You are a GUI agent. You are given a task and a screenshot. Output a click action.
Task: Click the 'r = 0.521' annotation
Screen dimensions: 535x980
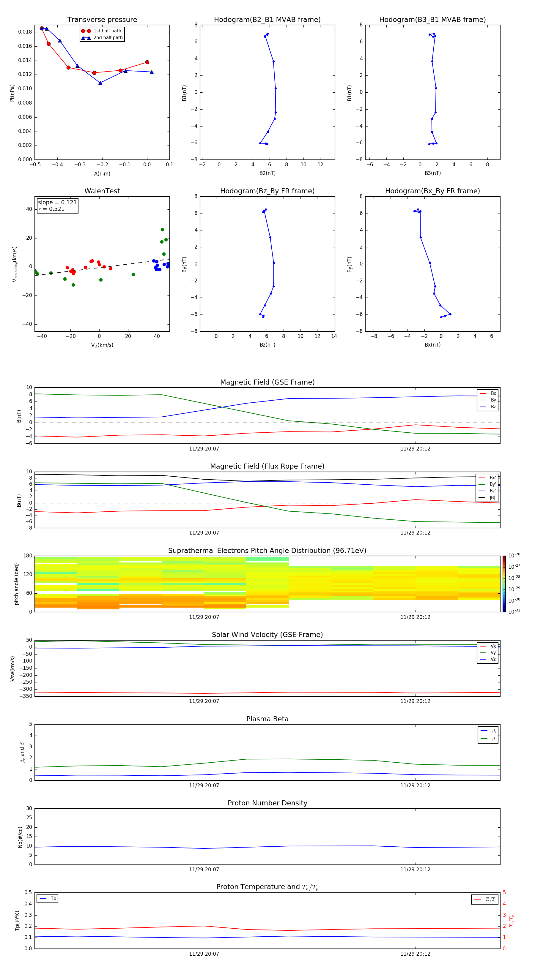(x=51, y=209)
